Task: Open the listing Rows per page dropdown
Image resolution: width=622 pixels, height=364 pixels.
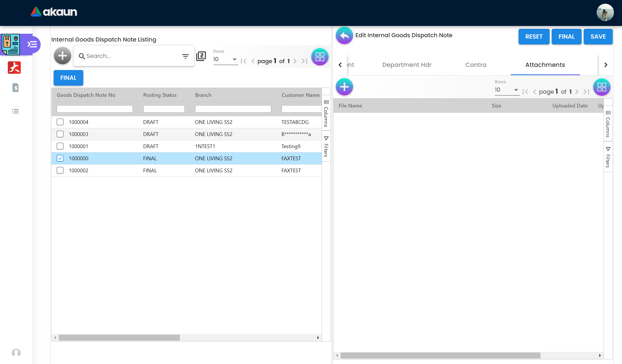Action: (225, 59)
